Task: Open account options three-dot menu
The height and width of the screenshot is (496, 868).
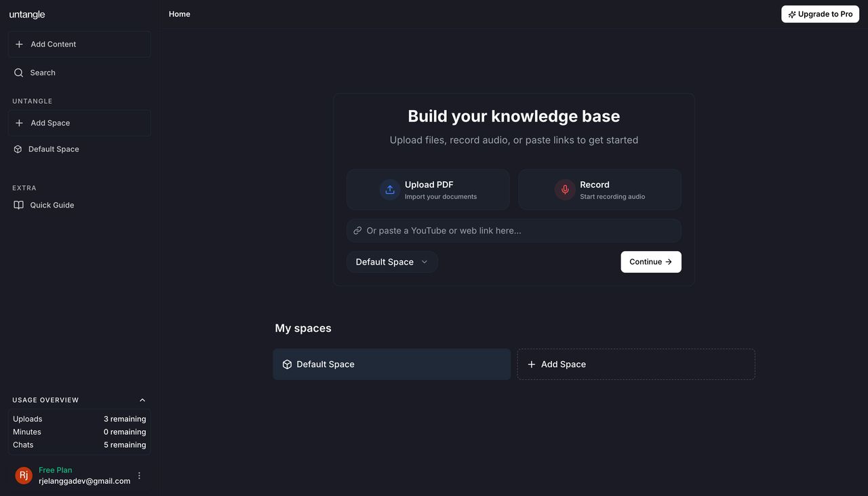Action: click(140, 476)
